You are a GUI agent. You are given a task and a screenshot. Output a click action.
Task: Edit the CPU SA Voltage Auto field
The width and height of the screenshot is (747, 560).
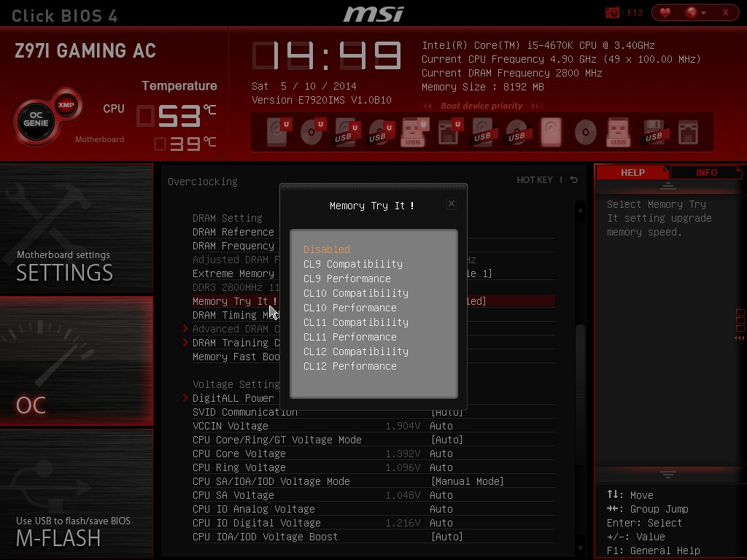pyautogui.click(x=441, y=495)
